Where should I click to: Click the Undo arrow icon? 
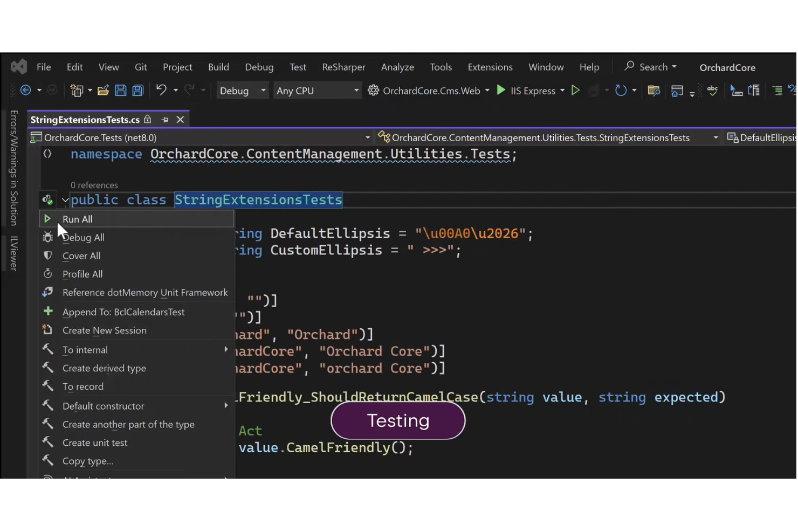pos(161,90)
